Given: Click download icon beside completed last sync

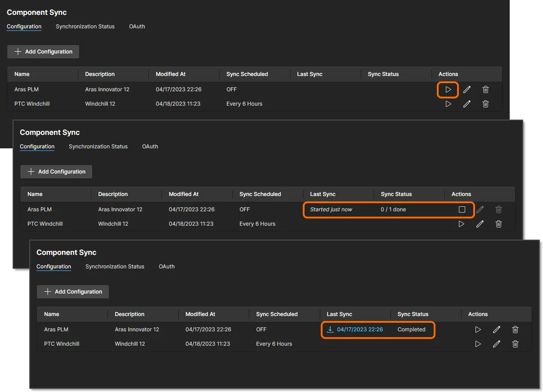Looking at the screenshot, I should point(330,330).
